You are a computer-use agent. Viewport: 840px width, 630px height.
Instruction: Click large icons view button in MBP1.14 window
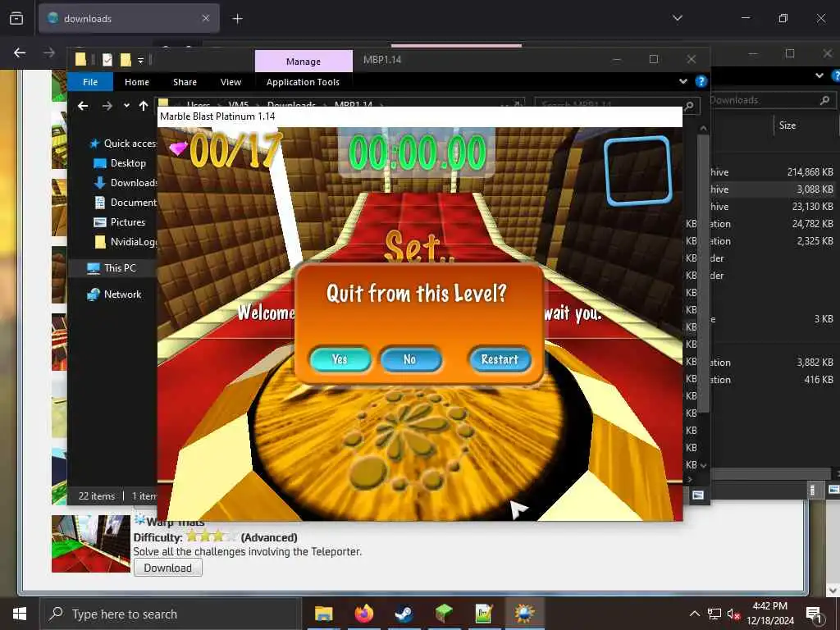point(697,495)
